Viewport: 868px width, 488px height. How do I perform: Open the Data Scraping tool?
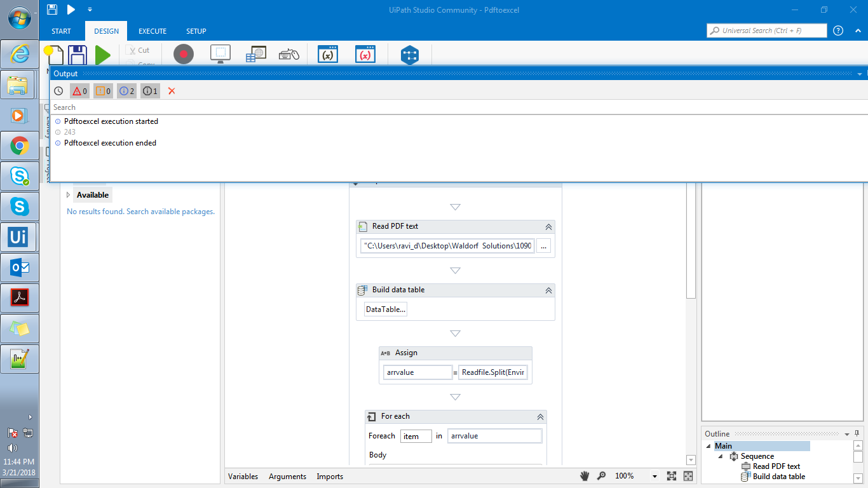255,55
